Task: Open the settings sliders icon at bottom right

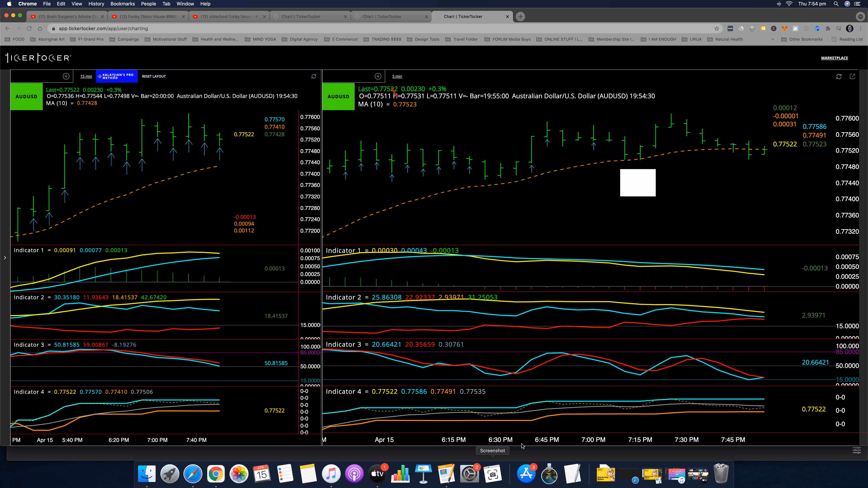Action: coord(857,450)
